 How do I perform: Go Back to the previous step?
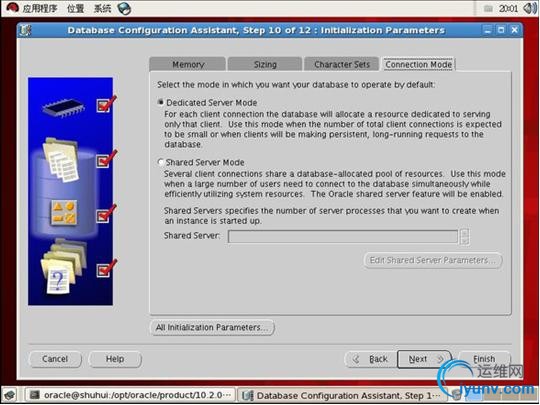pos(371,359)
